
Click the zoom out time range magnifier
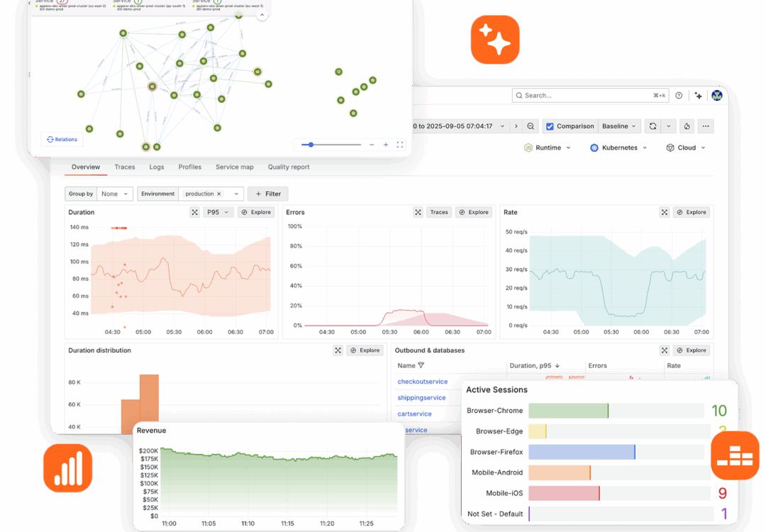click(x=531, y=126)
